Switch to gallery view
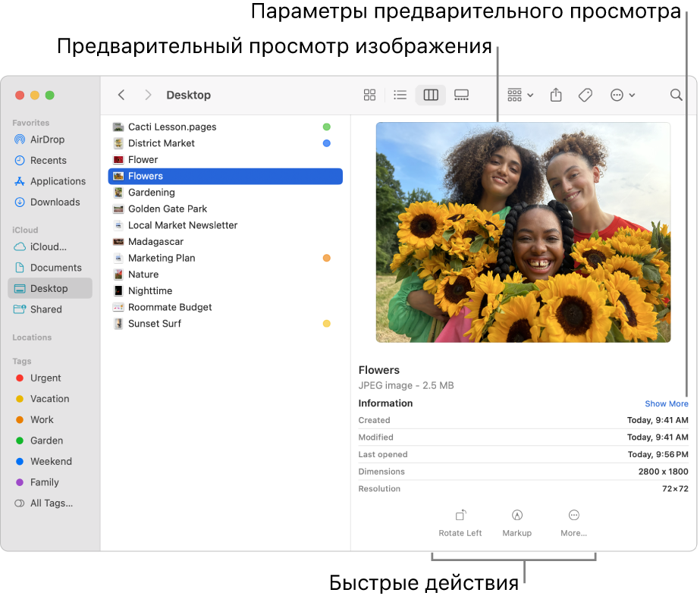The image size is (700, 599). [x=461, y=95]
